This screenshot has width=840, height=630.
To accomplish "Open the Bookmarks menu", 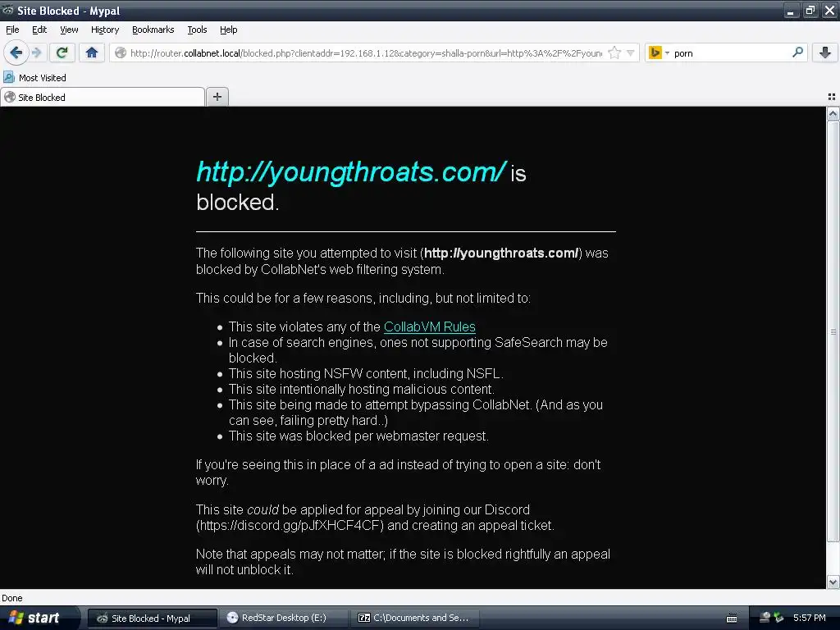I will [x=153, y=30].
